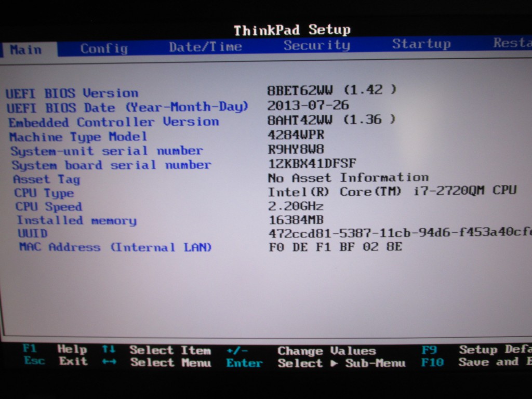Image resolution: width=532 pixels, height=399 pixels.
Task: Click the machine type value 4284WPR
Action: [x=296, y=135]
